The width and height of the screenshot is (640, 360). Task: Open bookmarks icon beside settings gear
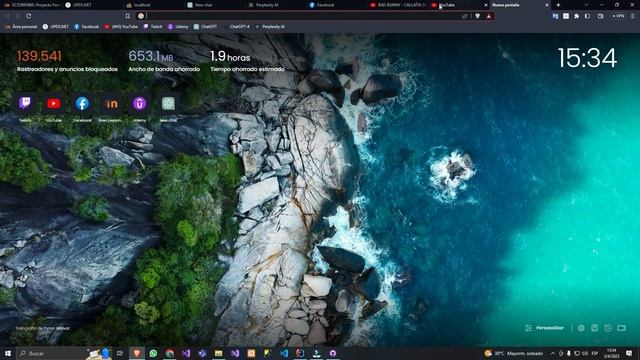click(x=594, y=328)
